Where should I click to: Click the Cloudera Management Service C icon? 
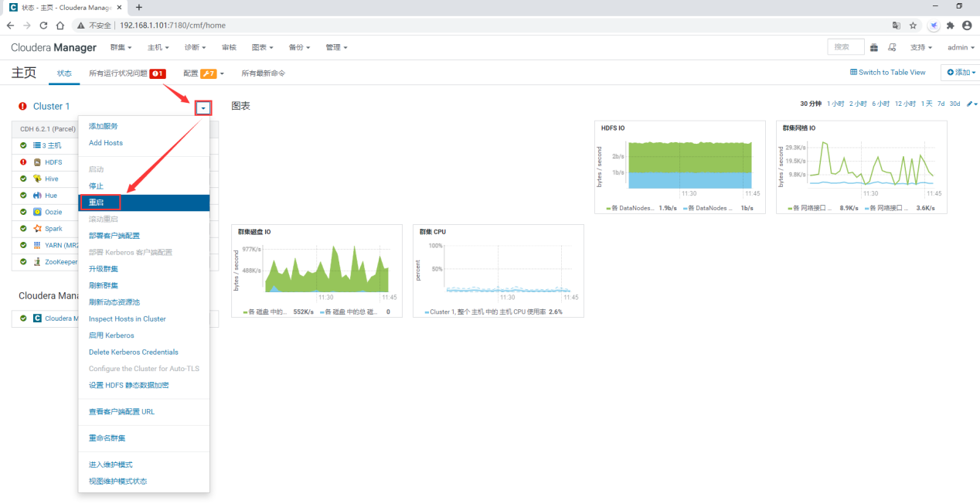tap(37, 318)
